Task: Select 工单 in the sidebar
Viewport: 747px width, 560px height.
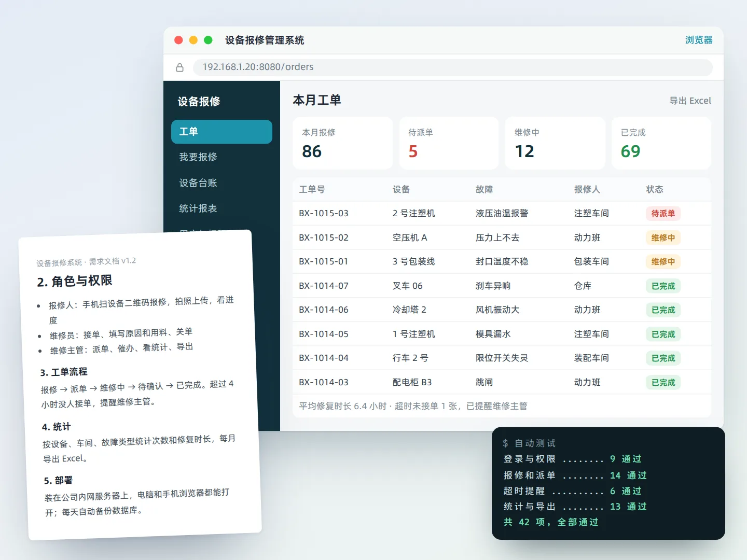Action: click(x=222, y=132)
